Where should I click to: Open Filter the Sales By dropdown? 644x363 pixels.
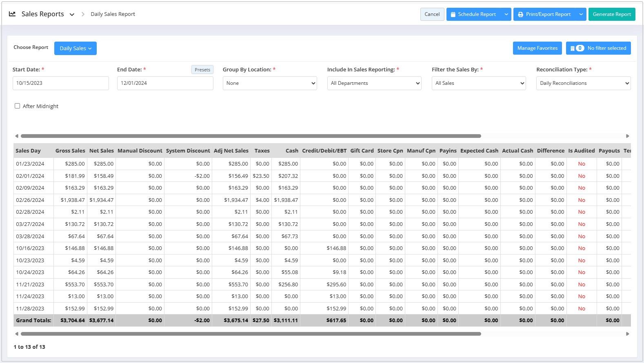tap(479, 83)
